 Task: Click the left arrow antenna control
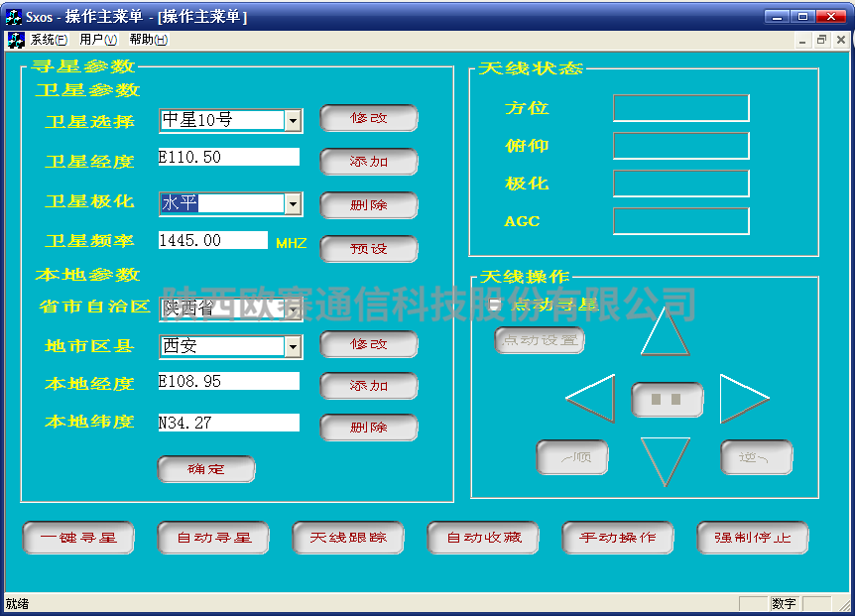593,399
